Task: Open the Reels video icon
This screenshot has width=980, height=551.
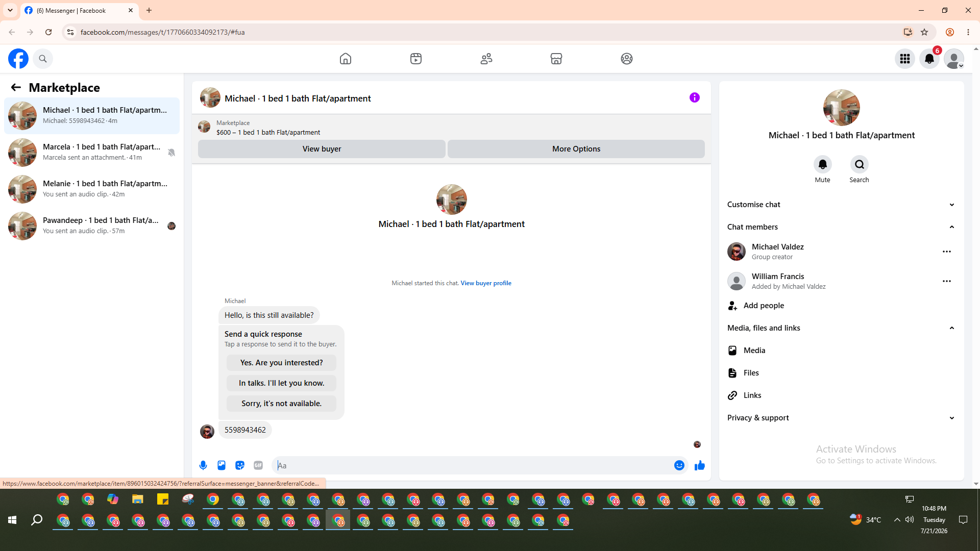Action: pos(416,59)
